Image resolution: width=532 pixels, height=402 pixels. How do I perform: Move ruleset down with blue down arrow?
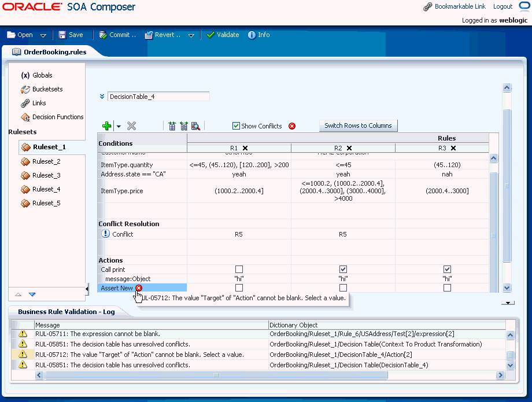coord(32,294)
